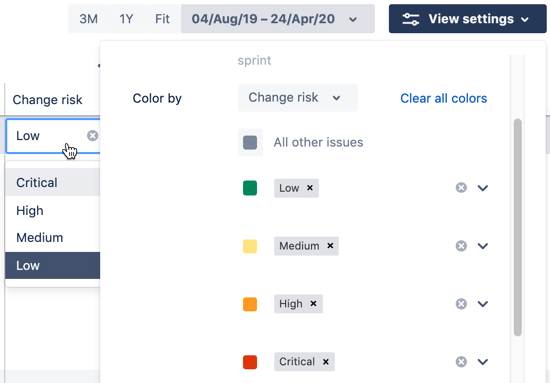The width and height of the screenshot is (550, 383).
Task: Remove the Critical tag with its x
Action: [326, 361]
